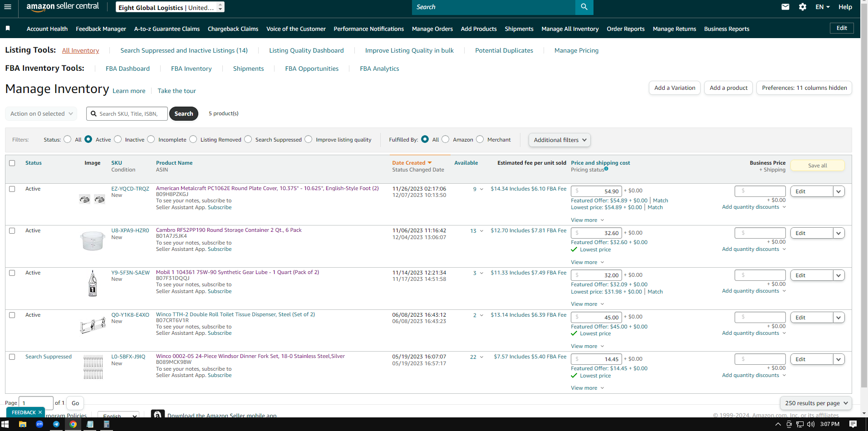Open the Winco dinner fork set thumbnail
The height and width of the screenshot is (431, 868).
click(93, 367)
